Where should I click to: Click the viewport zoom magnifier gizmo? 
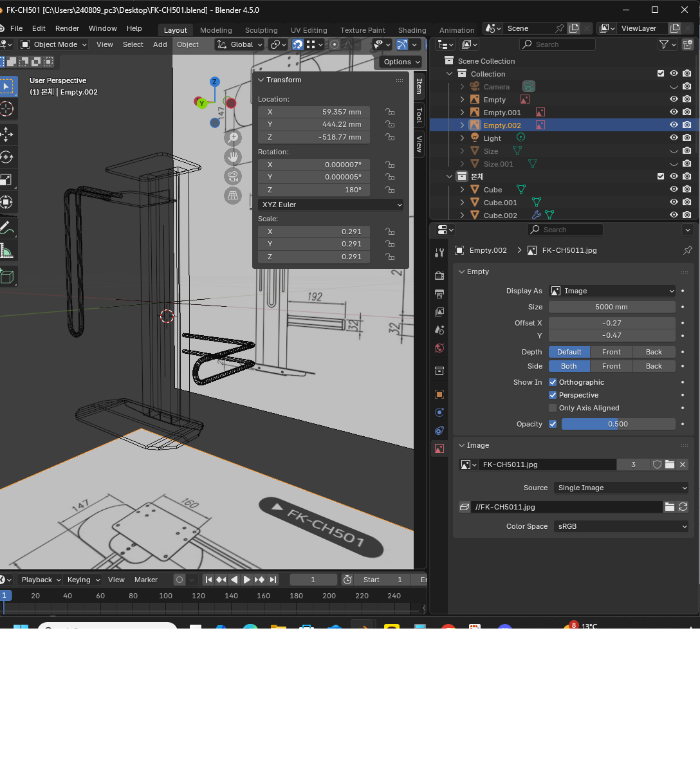(233, 137)
